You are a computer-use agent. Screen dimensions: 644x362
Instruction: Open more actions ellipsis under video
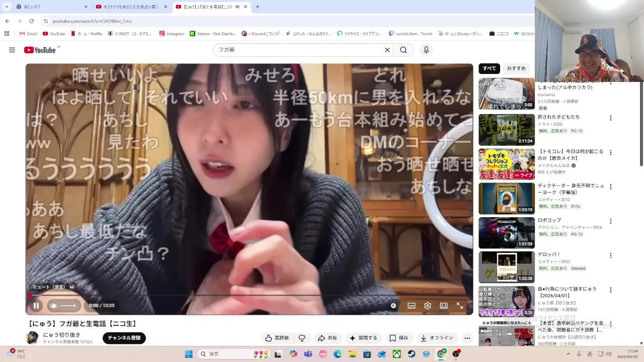[467, 338]
